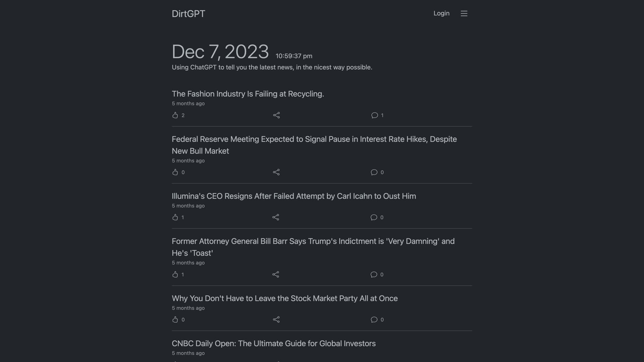The width and height of the screenshot is (644, 362).
Task: Open comments on Stock Market Party article
Action: (374, 320)
